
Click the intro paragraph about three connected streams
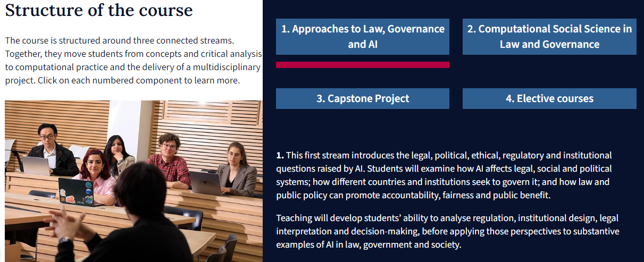click(133, 61)
